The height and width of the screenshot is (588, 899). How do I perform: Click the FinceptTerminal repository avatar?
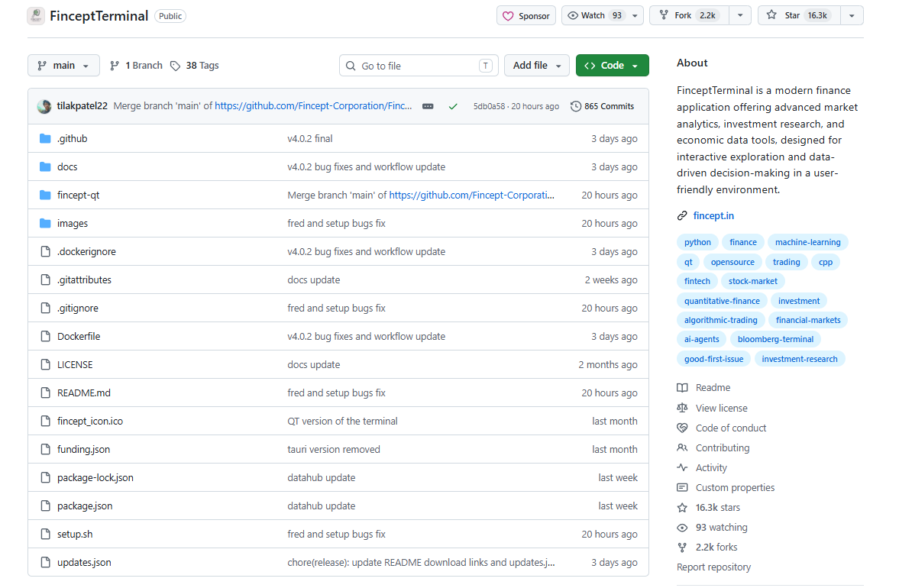tap(36, 16)
